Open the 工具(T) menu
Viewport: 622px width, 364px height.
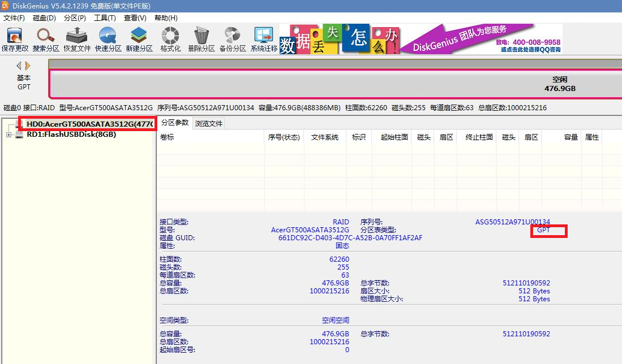[x=105, y=18]
